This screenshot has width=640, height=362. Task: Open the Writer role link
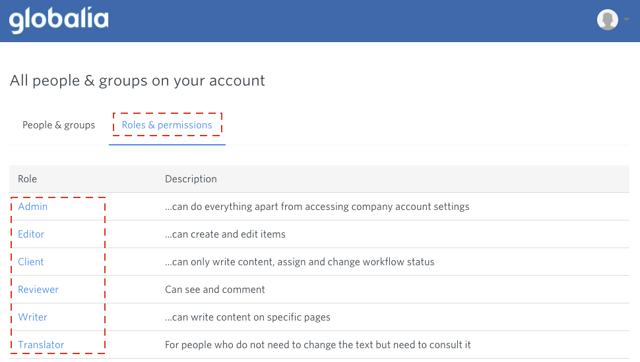coord(32,317)
